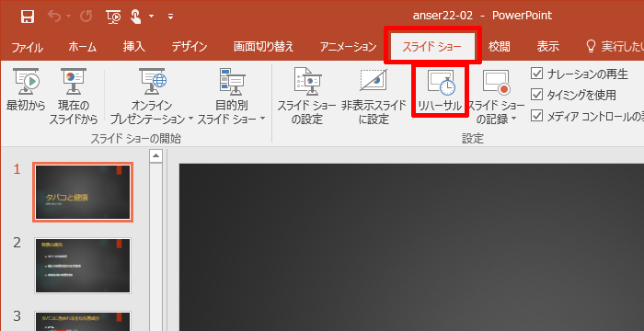The width and height of the screenshot is (644, 331).
Task: Toggle the メディア コントロール checkbox
Action: coord(536,116)
